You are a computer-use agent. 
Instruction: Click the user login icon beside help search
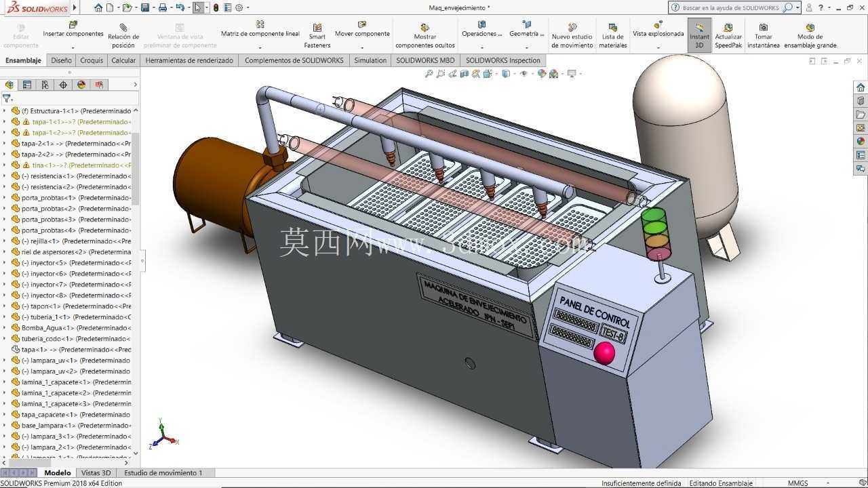(809, 7)
